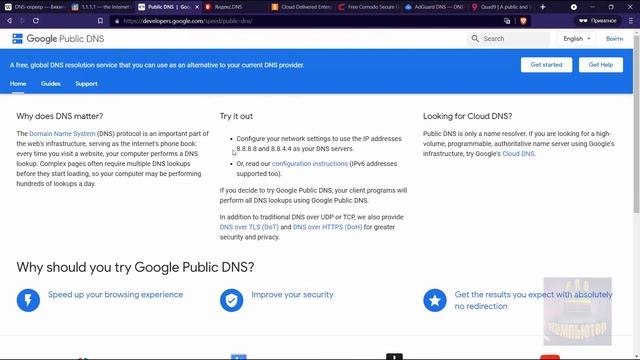Switch to Cloud Delivered Enterprise tab
The image size is (640, 360).
(x=301, y=7)
